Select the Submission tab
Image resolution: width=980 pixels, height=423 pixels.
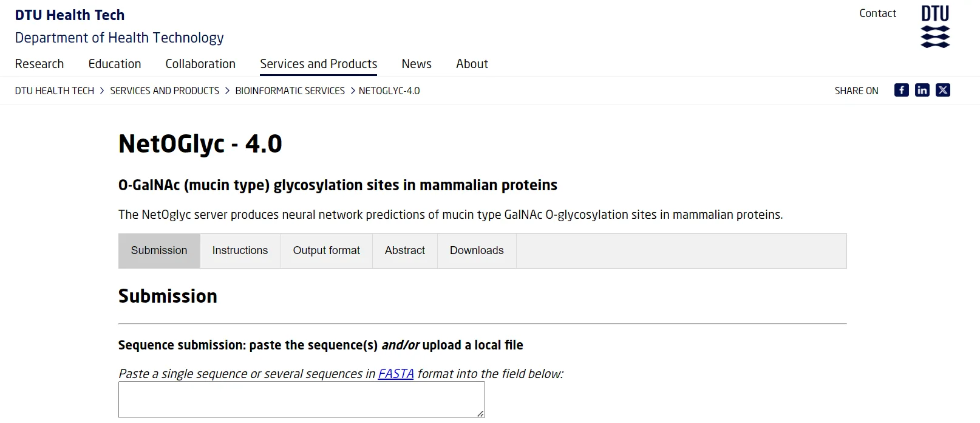click(x=159, y=250)
